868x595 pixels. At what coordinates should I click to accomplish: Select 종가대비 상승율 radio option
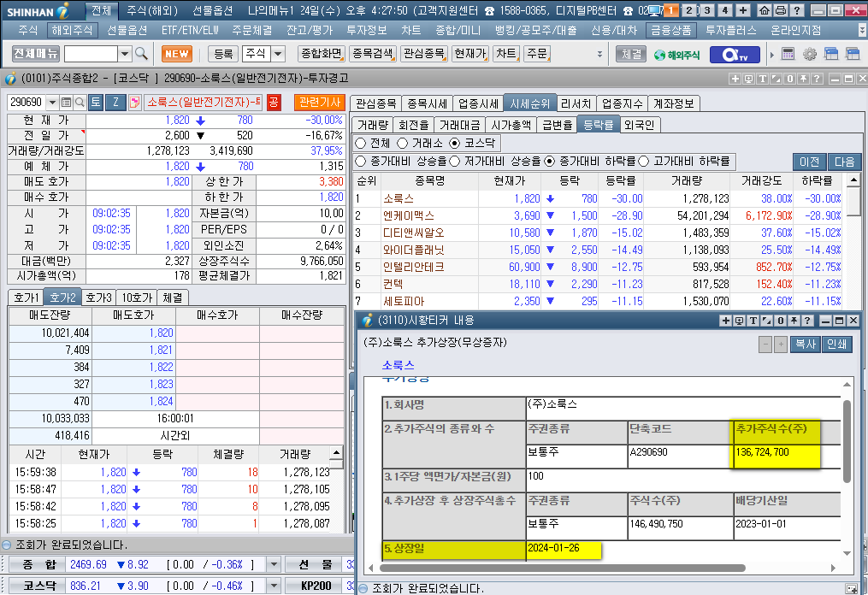(x=361, y=161)
